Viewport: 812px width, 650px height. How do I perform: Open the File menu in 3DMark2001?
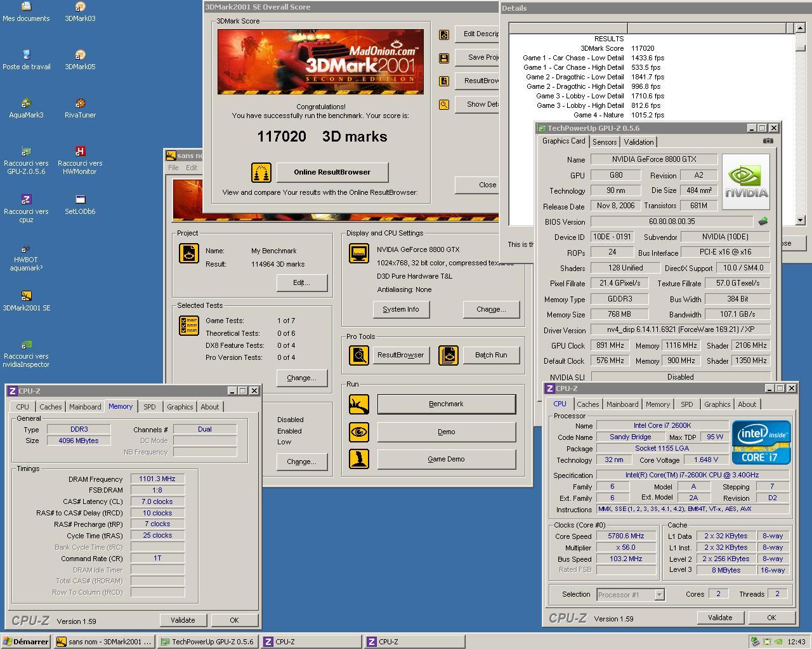click(173, 168)
